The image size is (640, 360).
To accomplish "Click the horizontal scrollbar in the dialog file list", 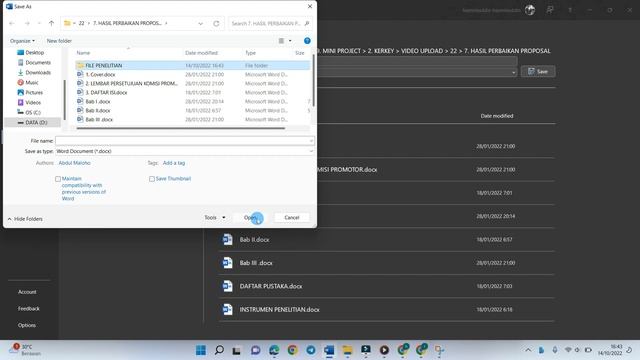I will pyautogui.click(x=181, y=128).
